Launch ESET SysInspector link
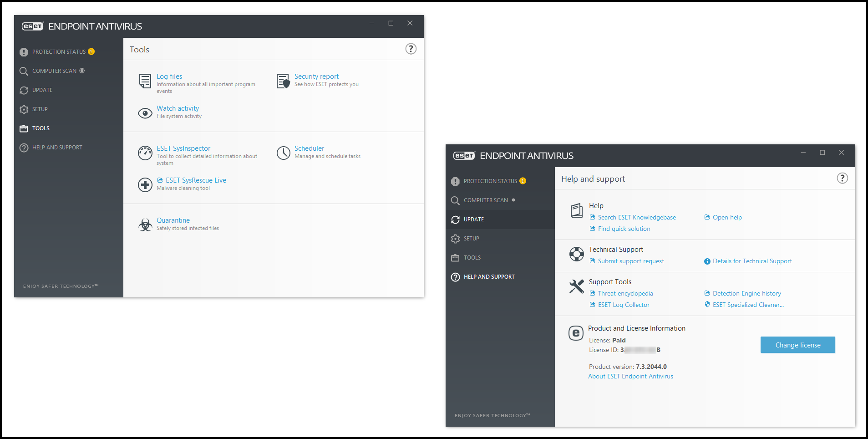 click(x=183, y=148)
